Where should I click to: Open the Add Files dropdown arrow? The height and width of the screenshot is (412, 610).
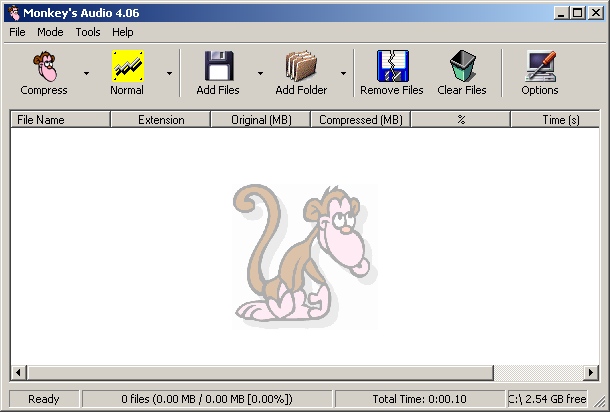pyautogui.click(x=260, y=73)
